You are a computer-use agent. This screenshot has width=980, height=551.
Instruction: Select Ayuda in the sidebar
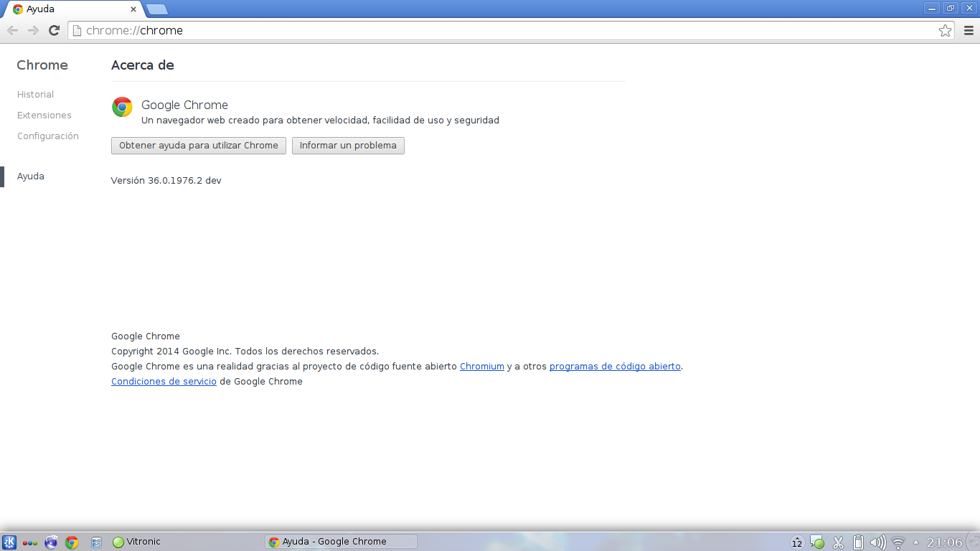(x=31, y=176)
